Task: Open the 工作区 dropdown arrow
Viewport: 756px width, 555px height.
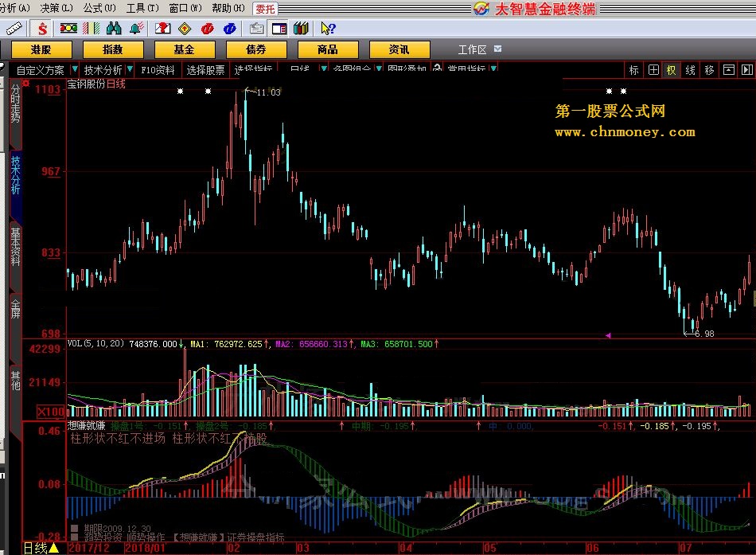Action: coord(498,49)
